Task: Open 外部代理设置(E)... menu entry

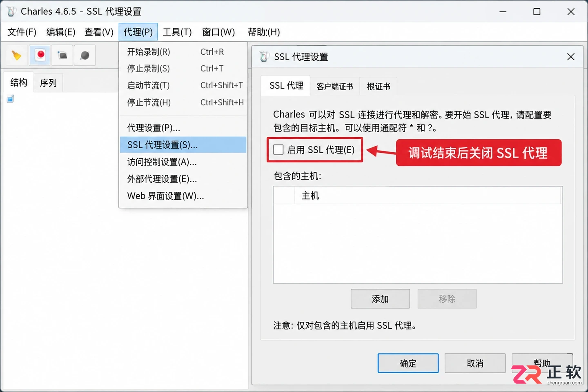Action: 183,179
